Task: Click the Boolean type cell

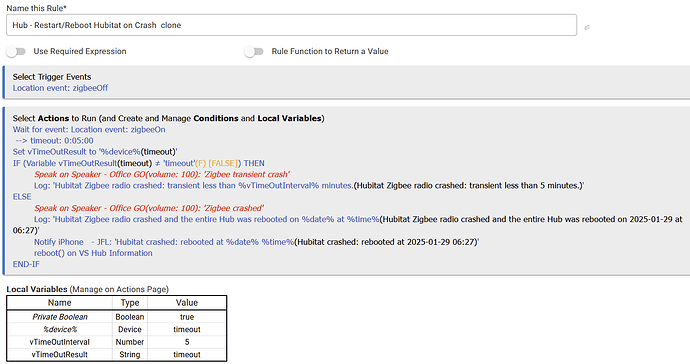Action: click(130, 317)
